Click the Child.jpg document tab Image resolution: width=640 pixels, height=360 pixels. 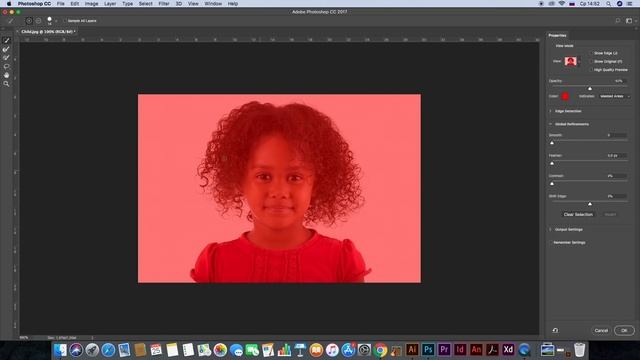click(x=48, y=31)
